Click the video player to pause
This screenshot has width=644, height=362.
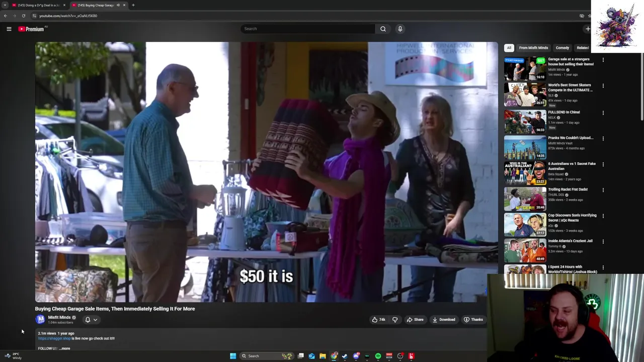266,172
